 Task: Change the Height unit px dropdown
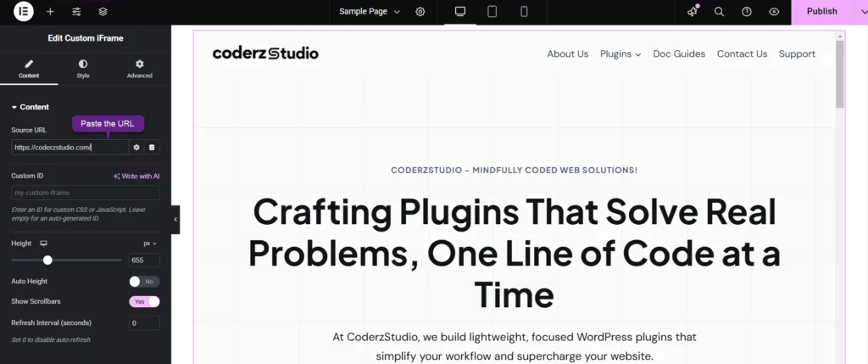150,244
